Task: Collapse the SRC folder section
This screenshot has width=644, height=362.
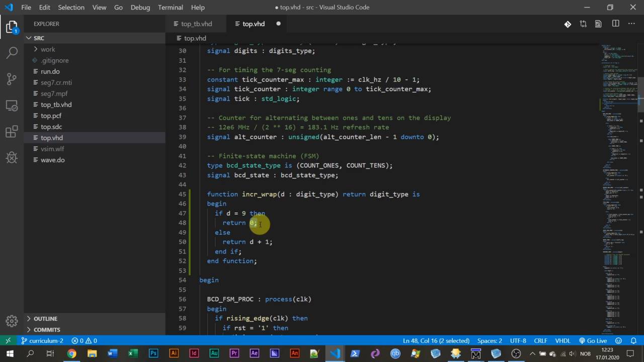Action: 95,38
